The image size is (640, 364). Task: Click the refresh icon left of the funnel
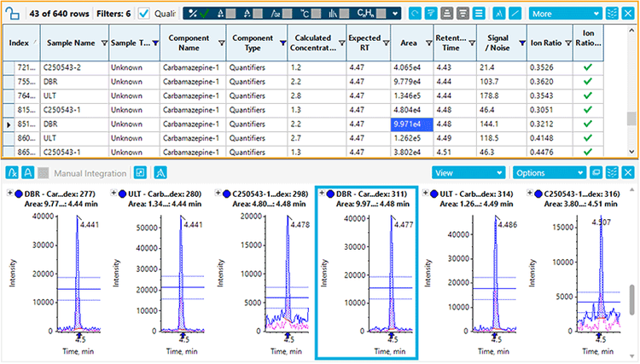tap(415, 14)
